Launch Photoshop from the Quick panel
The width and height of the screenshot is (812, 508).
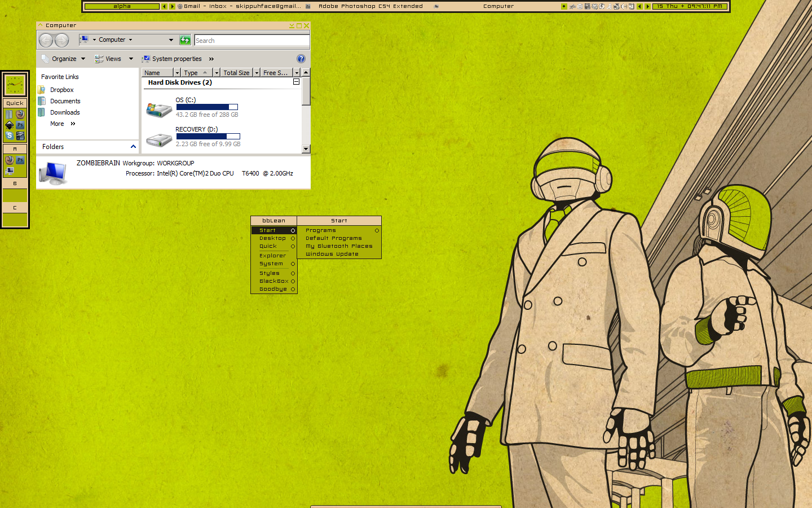coord(20,125)
